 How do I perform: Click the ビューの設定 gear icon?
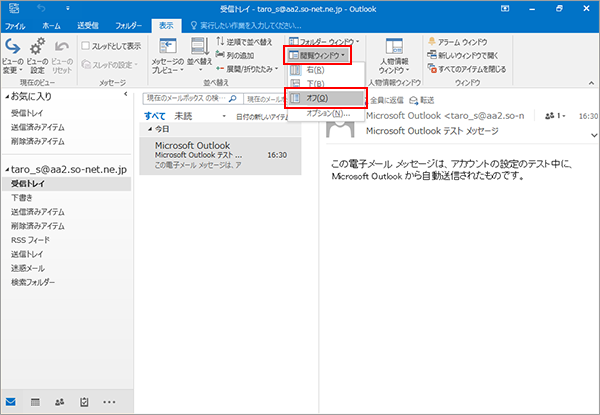[37, 50]
